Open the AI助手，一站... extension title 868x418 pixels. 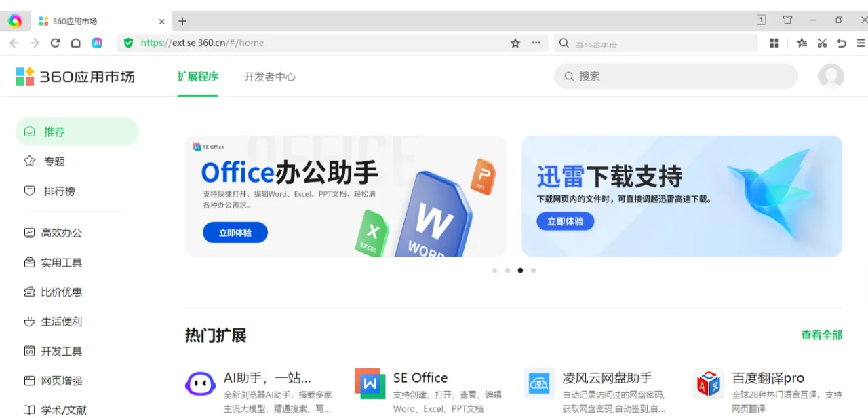click(x=268, y=378)
